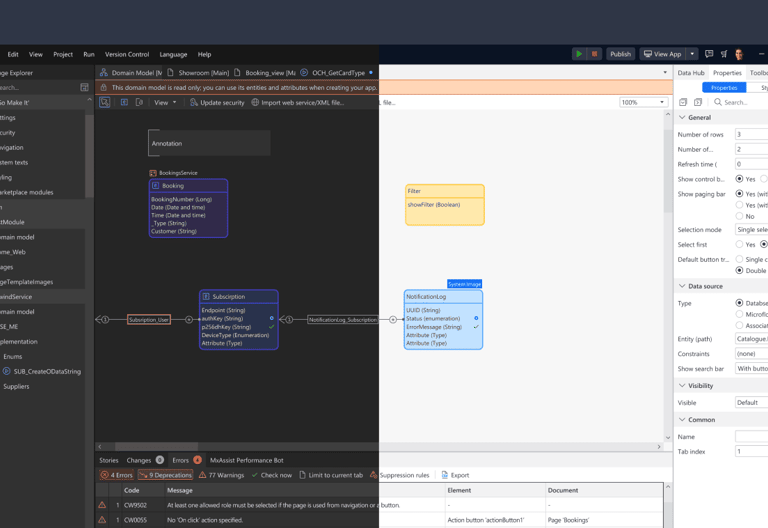This screenshot has width=768, height=528.
Task: Select the blue NotificationLog entity
Action: point(443,319)
